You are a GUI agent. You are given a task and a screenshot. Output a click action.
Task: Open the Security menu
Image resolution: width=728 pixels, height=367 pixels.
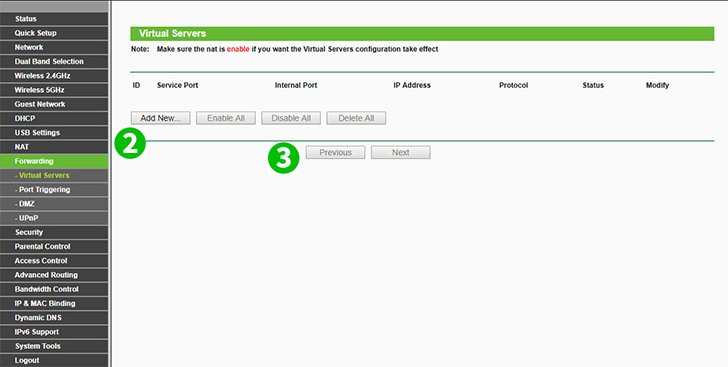click(54, 232)
